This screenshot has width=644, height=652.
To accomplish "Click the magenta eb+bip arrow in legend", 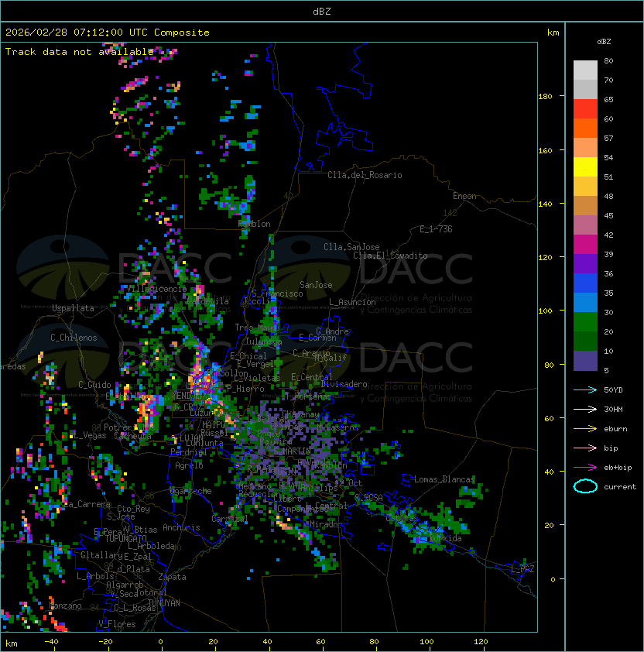I will (x=585, y=468).
